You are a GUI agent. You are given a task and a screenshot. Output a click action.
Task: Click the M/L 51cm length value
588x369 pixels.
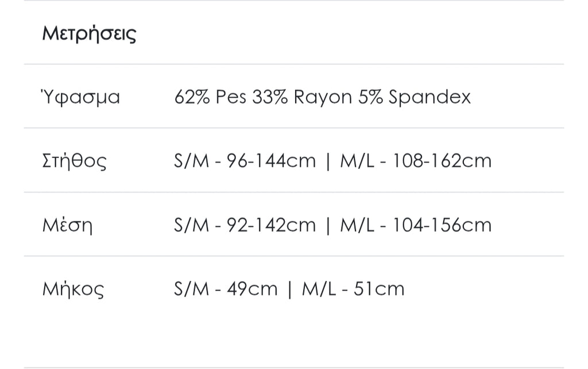point(353,289)
